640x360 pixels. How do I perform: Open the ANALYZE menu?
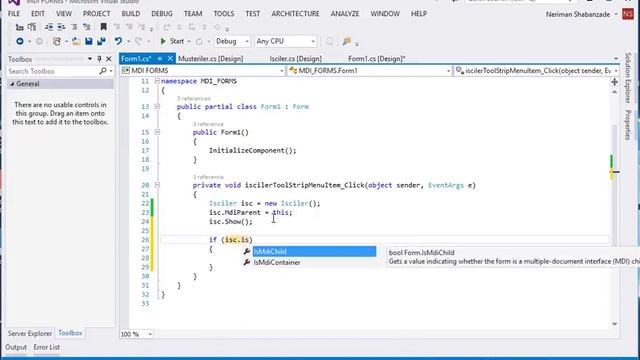[x=345, y=14]
